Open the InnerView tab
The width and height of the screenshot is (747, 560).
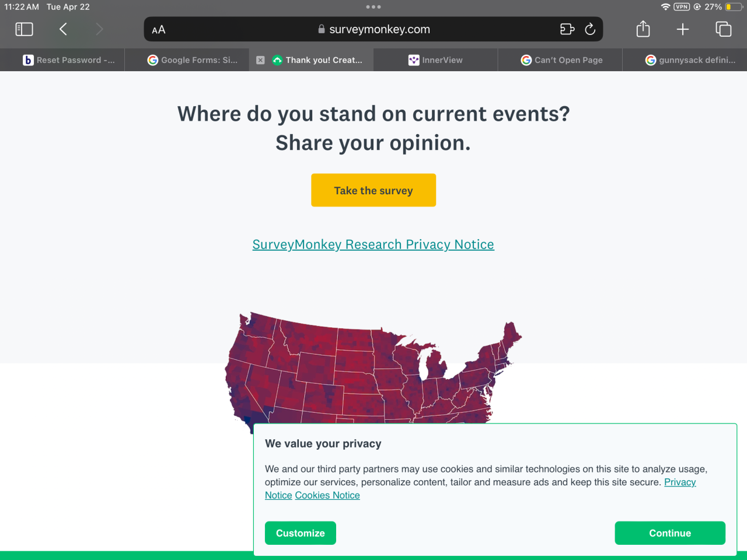pyautogui.click(x=435, y=60)
